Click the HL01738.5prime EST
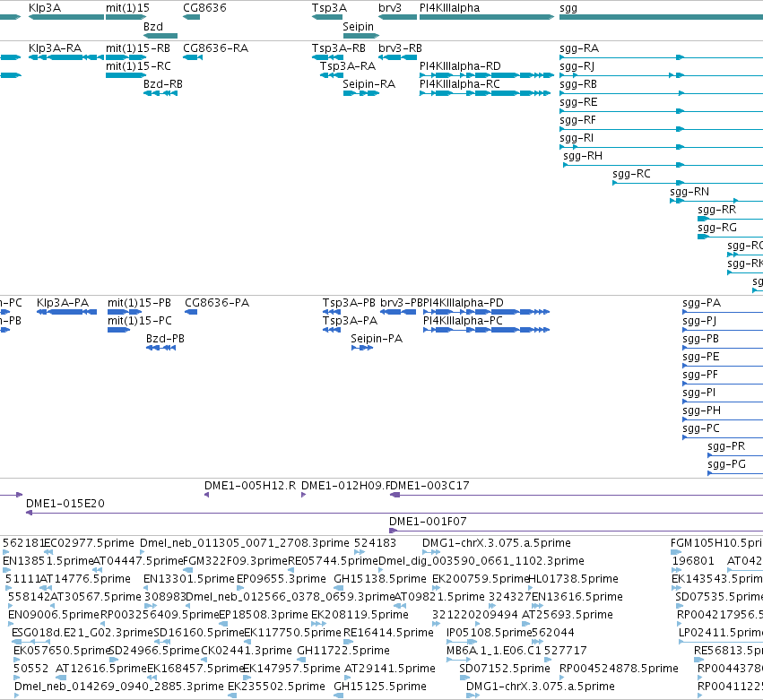The height and width of the screenshot is (700, 763). 531,588
